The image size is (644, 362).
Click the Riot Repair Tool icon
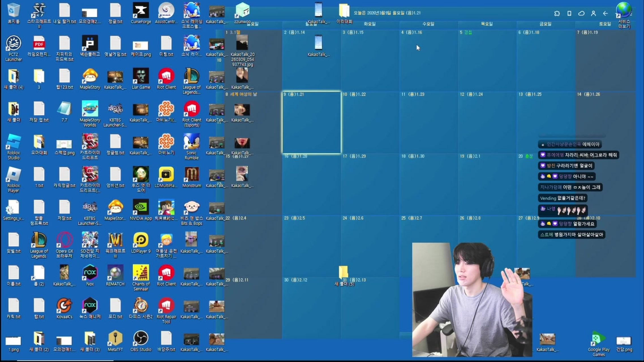point(166,306)
